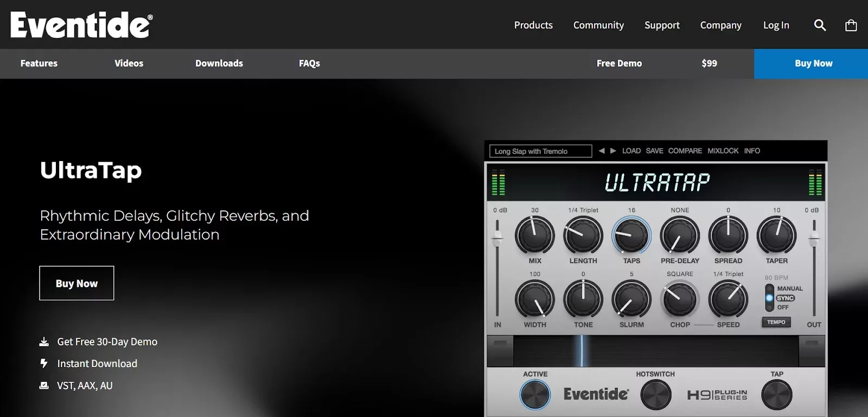
Task: Select the OFF tempo mode
Action: tap(783, 307)
